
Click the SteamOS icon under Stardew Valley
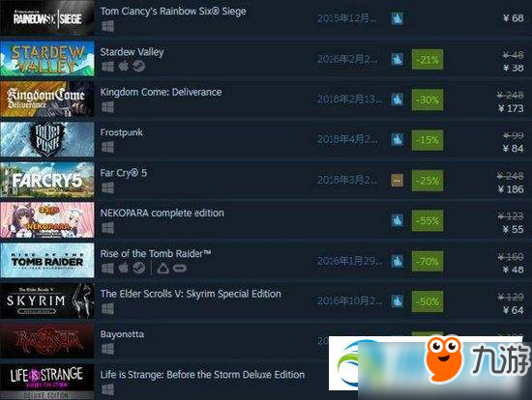[x=138, y=66]
